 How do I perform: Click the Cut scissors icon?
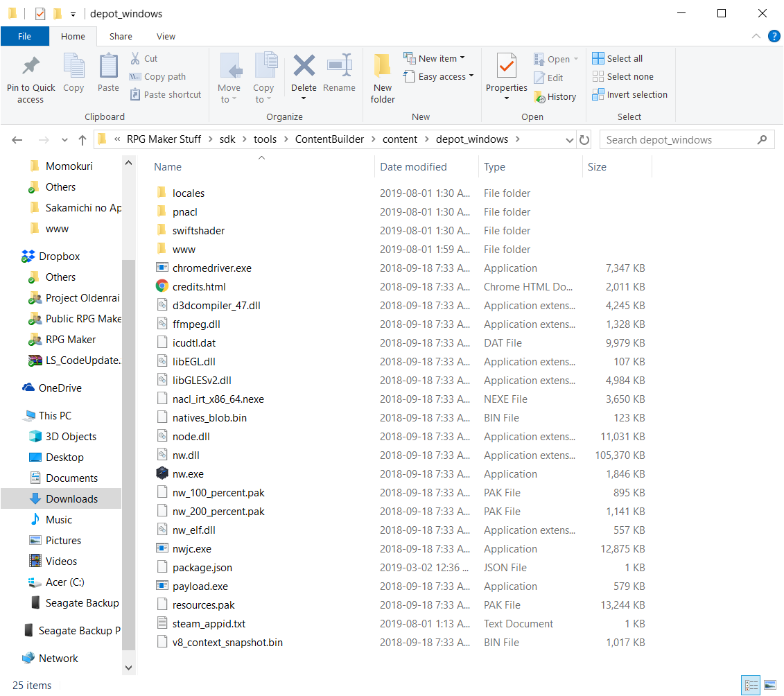tap(135, 58)
